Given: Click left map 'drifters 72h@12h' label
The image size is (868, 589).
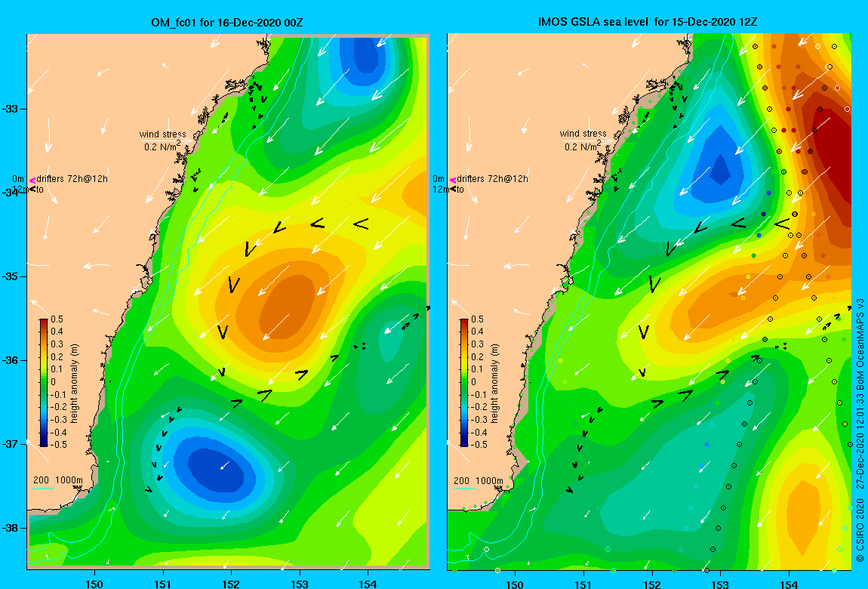Looking at the screenshot, I should (x=72, y=179).
